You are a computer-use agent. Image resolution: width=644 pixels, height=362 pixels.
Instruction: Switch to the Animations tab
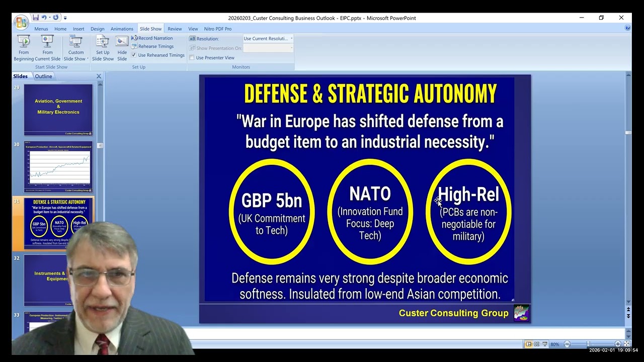coord(122,29)
